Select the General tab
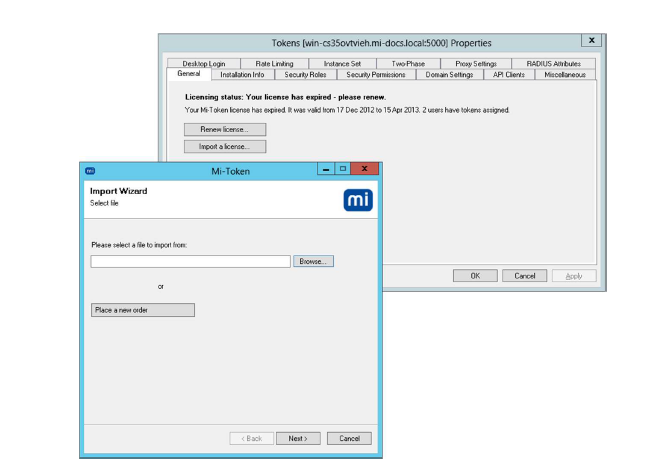Viewport: 655px width, 470px height. tap(189, 74)
